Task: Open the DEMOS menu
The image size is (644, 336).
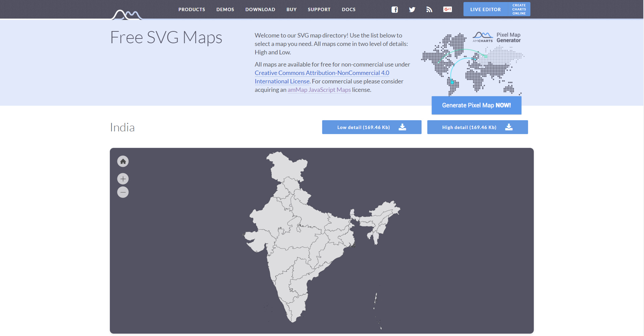Action: click(x=225, y=9)
